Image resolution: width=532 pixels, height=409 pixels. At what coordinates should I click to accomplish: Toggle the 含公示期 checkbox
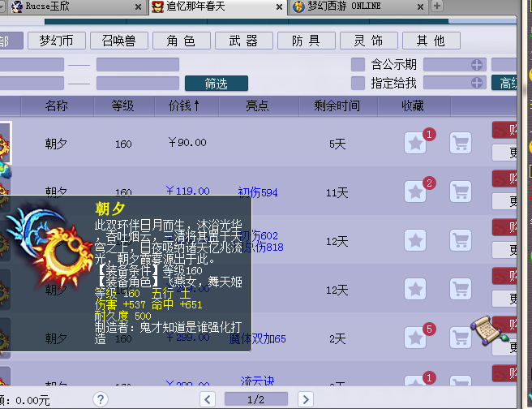tap(358, 64)
